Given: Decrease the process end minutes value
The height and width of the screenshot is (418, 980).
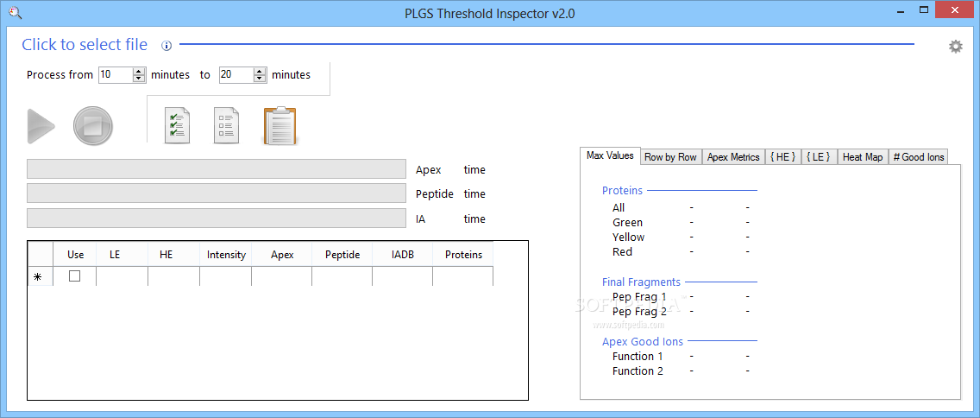Looking at the screenshot, I should coord(260,79).
